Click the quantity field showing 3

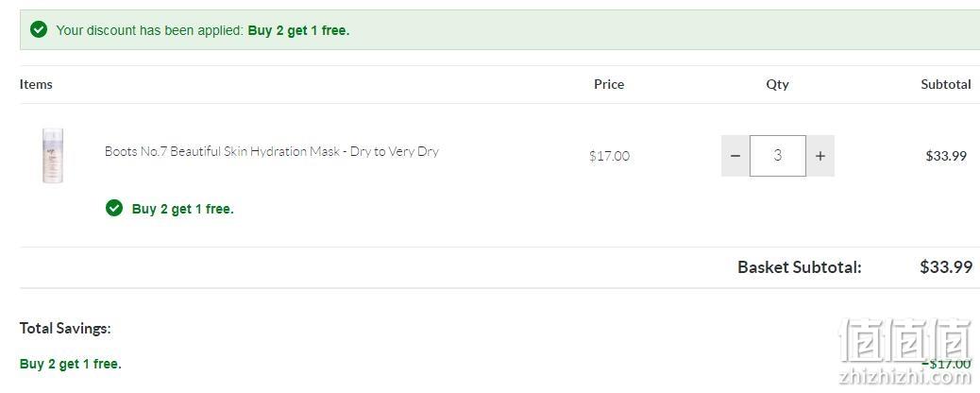pos(778,156)
